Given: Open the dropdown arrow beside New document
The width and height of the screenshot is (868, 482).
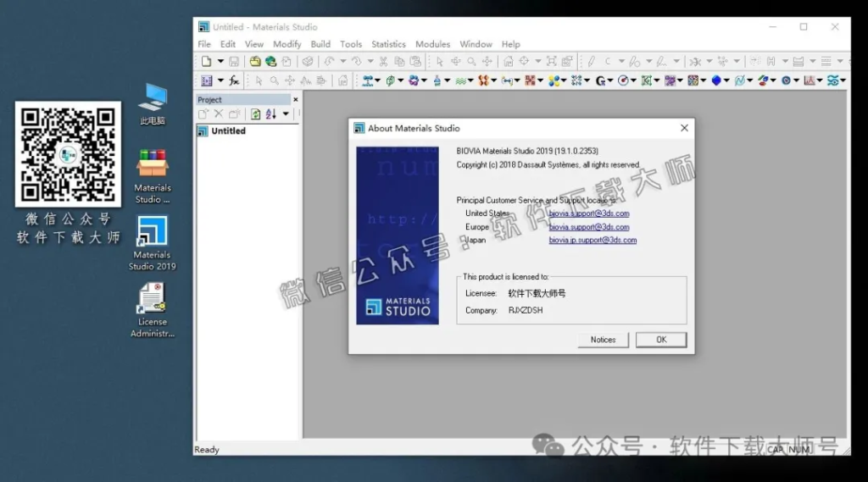Looking at the screenshot, I should click(220, 62).
